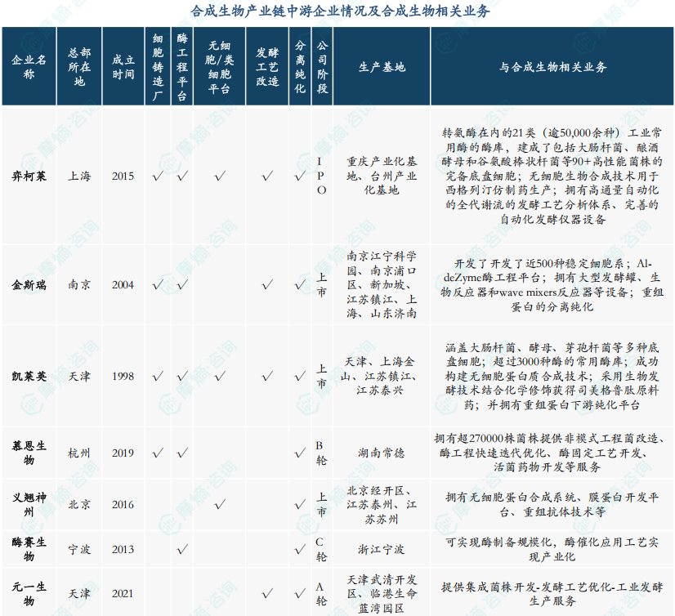
Task: Click the 成立时间 column header
Action: (123, 66)
